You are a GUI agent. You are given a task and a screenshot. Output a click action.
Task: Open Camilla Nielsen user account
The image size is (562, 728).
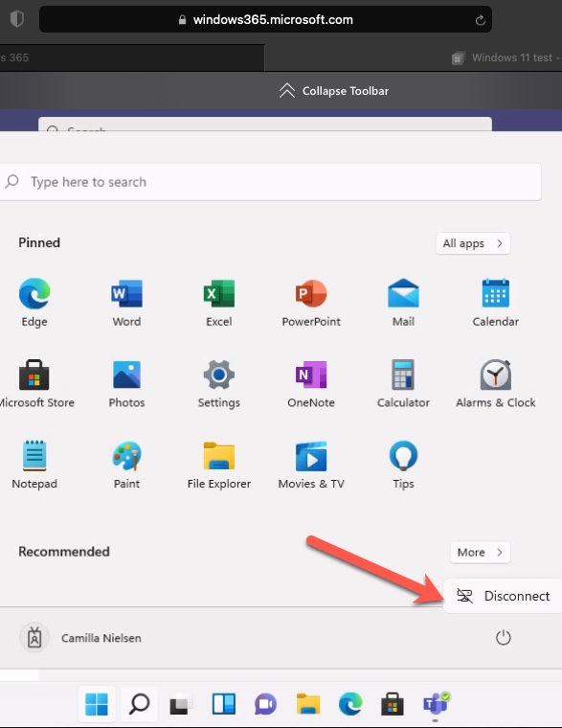80,638
